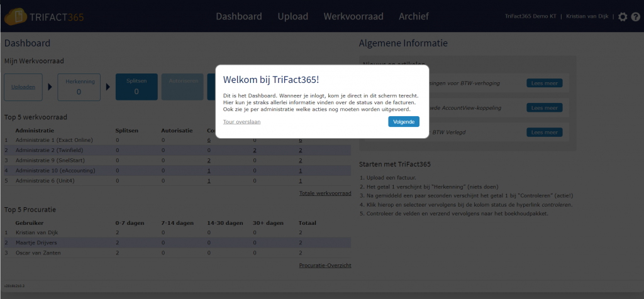Open the settings gear icon
Image resolution: width=644 pixels, height=299 pixels.
pos(623,17)
